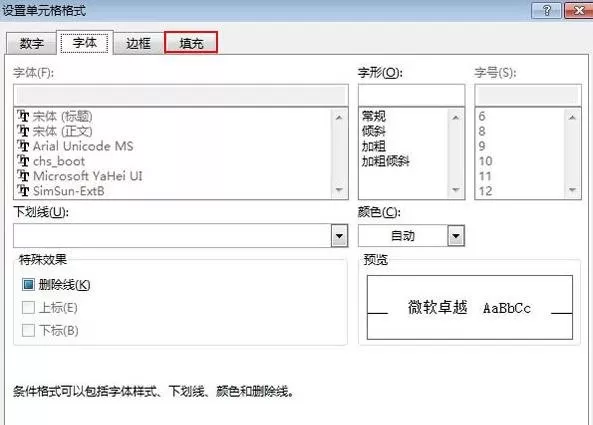Select the 字体 tab

point(85,42)
